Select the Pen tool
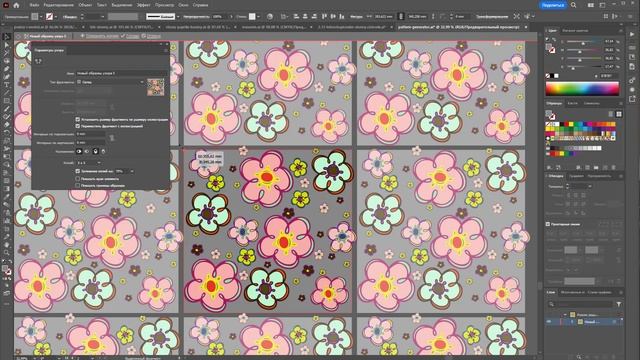 point(7,69)
